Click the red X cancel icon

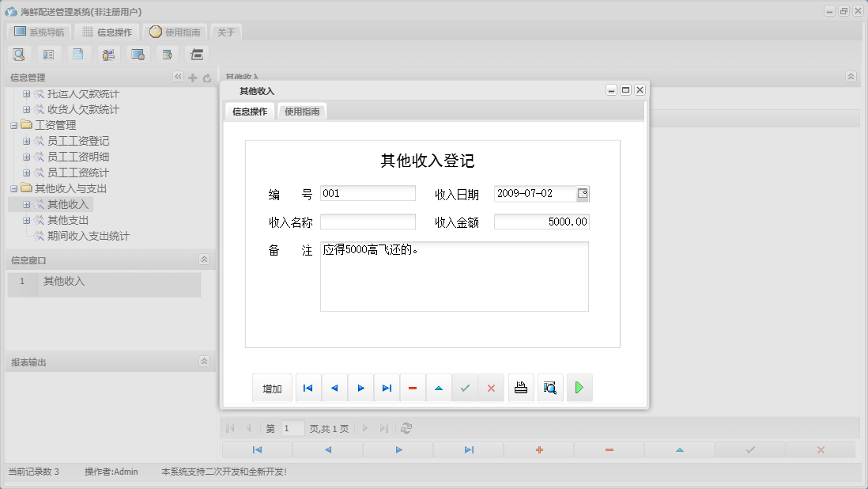(x=491, y=388)
